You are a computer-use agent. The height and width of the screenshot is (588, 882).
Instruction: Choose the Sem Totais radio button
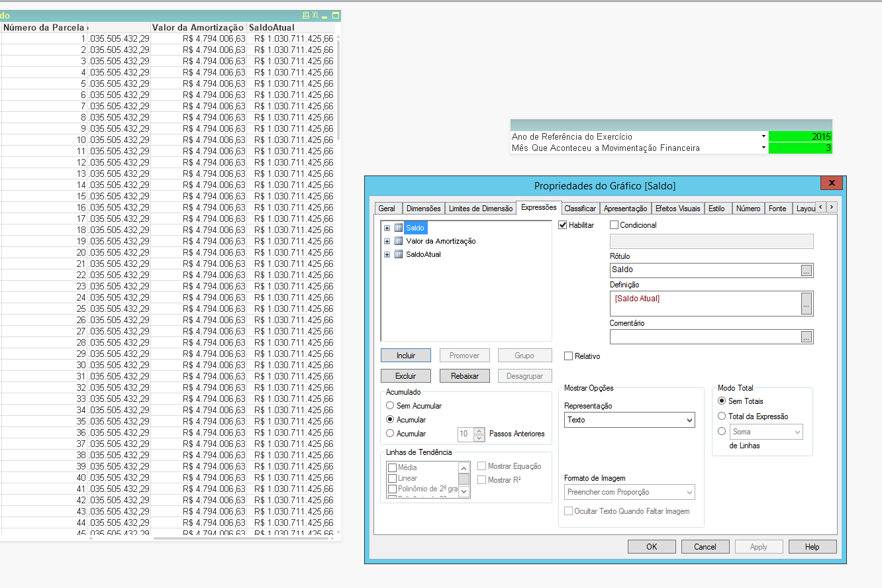pos(722,401)
